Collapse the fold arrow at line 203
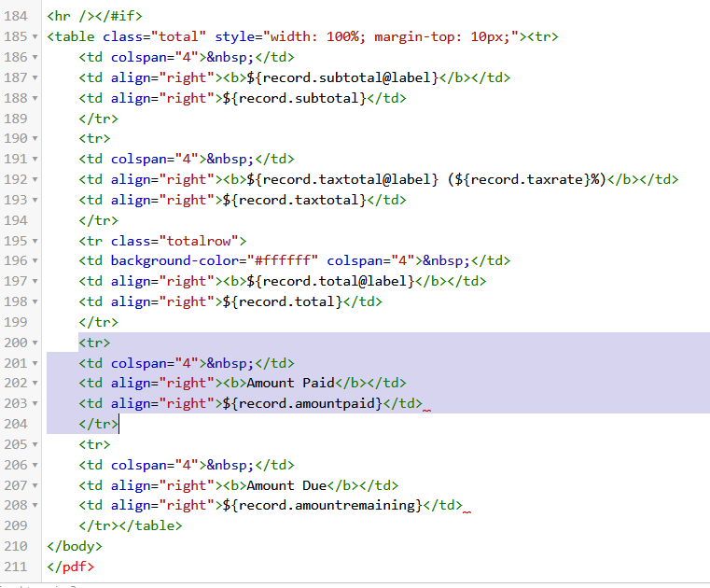 35,403
